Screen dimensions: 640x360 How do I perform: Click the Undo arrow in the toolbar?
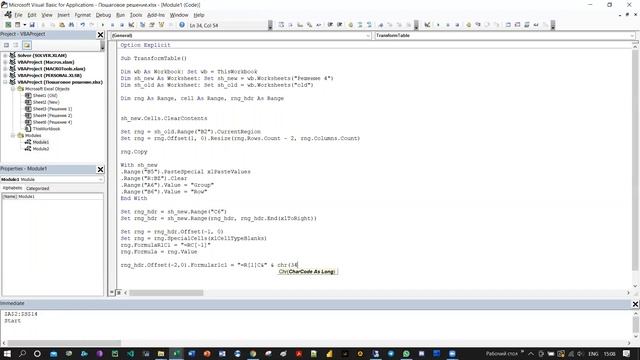82,25
